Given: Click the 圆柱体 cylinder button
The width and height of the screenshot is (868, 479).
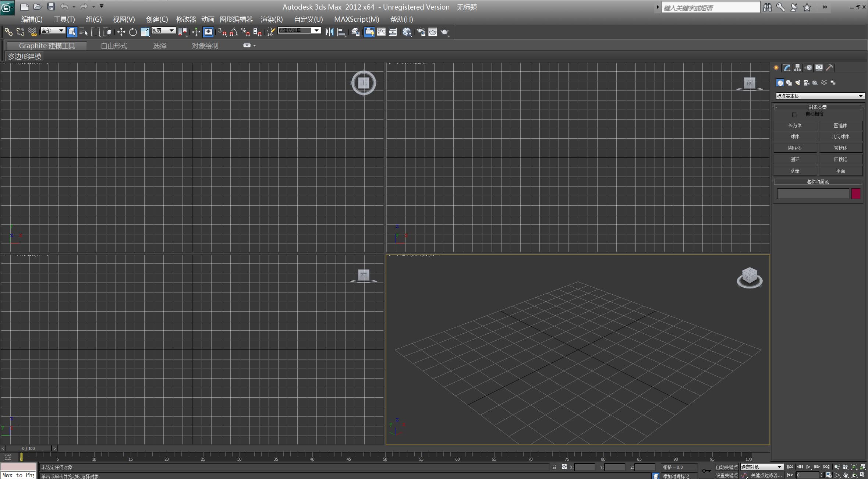Looking at the screenshot, I should pyautogui.click(x=795, y=148).
